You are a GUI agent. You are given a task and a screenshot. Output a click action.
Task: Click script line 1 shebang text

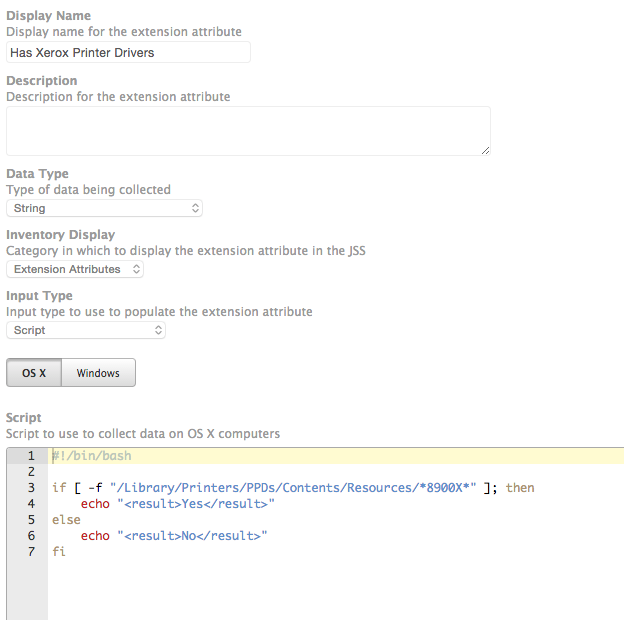[92, 456]
